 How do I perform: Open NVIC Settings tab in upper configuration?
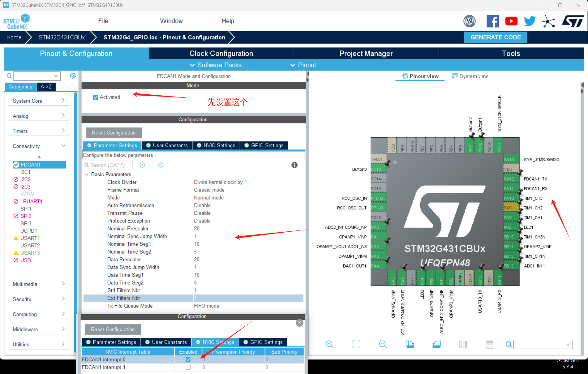point(216,145)
